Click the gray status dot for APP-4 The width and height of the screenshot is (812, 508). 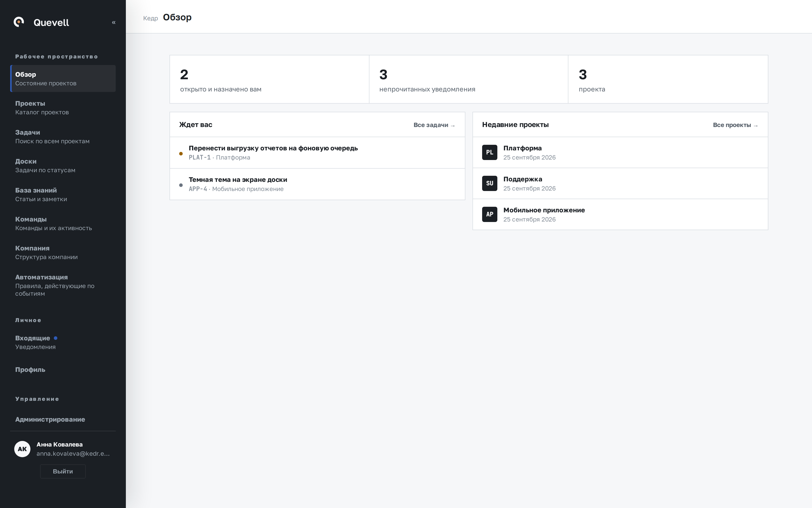click(x=181, y=185)
